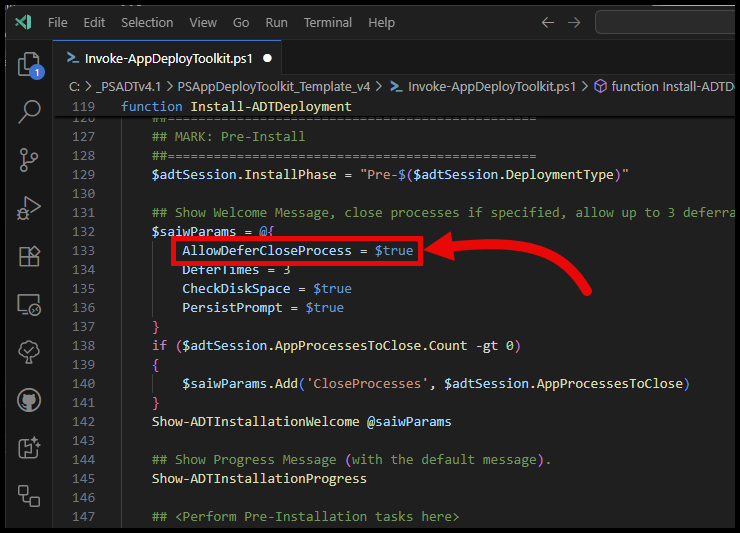Open the File menu
This screenshot has height=533, width=740.
pyautogui.click(x=58, y=22)
